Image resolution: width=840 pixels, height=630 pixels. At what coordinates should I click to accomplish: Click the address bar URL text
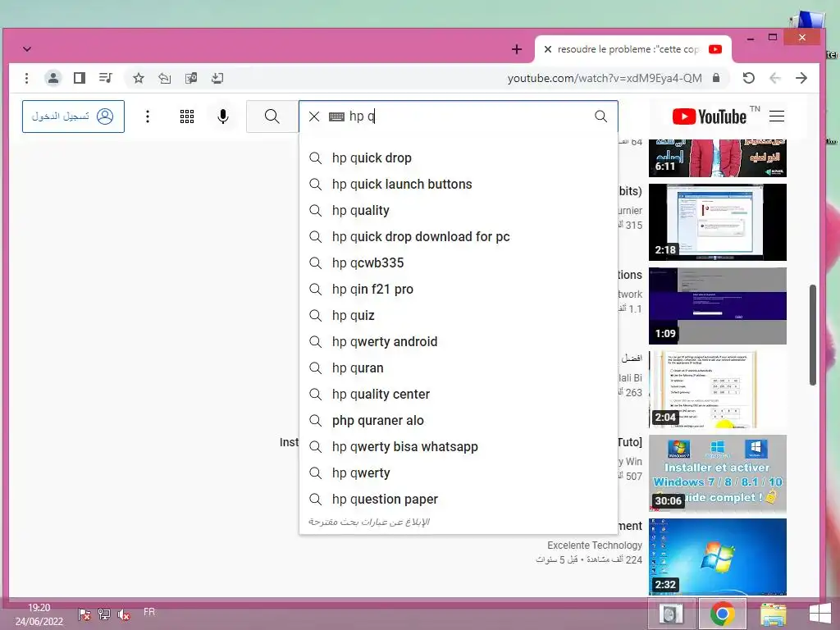[605, 78]
